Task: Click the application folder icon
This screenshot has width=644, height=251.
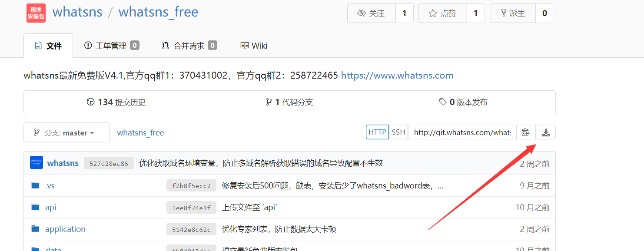Action: point(36,229)
